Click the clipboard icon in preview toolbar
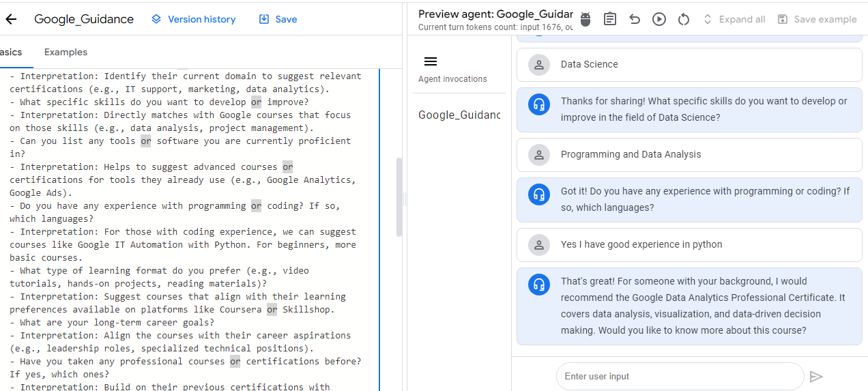The width and height of the screenshot is (868, 391). 610,19
